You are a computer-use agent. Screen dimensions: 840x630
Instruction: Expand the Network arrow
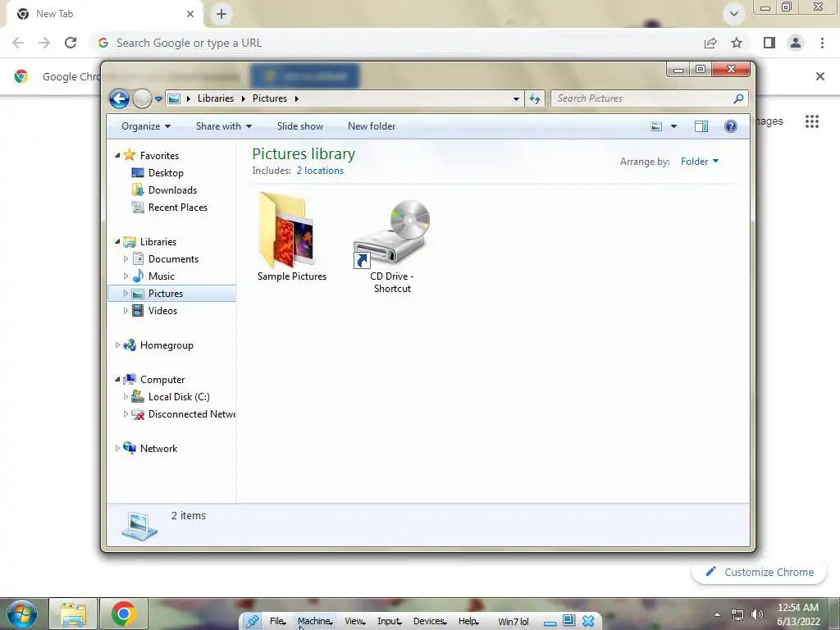coord(117,449)
